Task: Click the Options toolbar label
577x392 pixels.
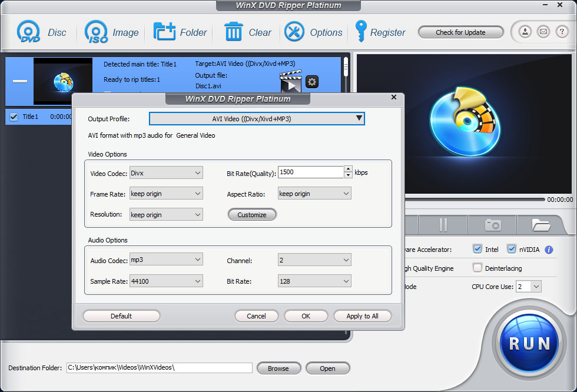Action: pyautogui.click(x=326, y=32)
